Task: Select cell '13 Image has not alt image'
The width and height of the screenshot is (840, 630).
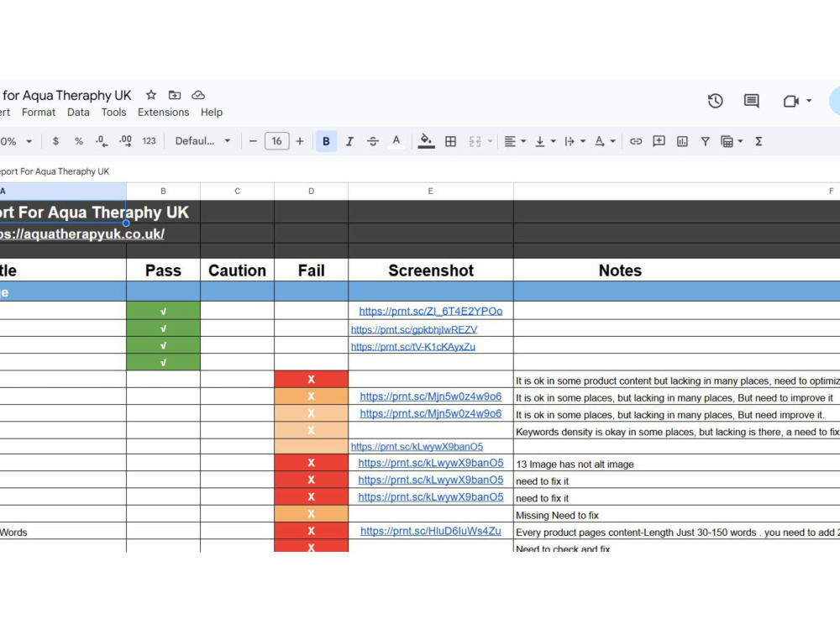Action: pos(676,464)
